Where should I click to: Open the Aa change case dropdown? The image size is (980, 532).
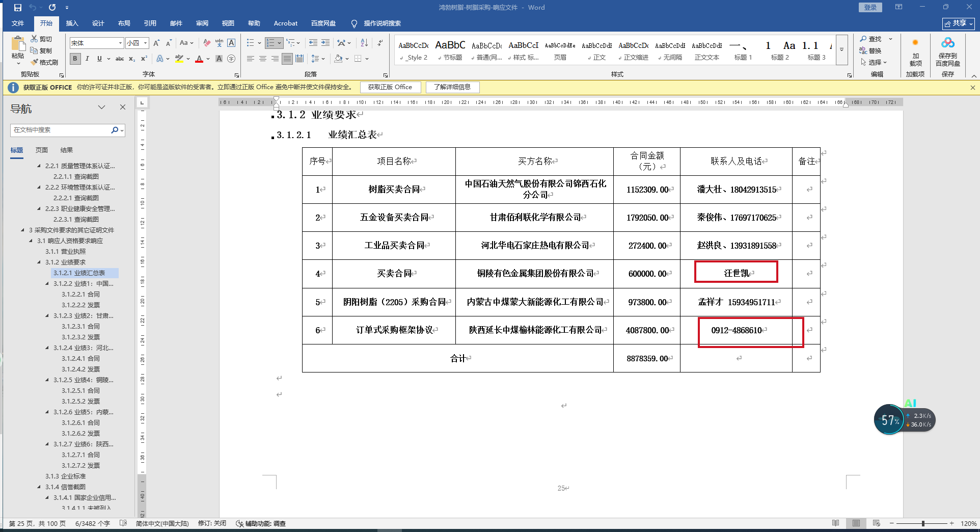(x=186, y=43)
